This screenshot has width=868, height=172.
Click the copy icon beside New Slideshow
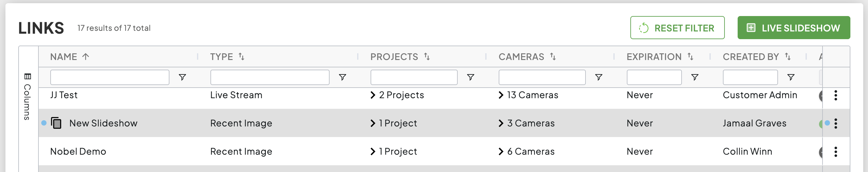56,123
